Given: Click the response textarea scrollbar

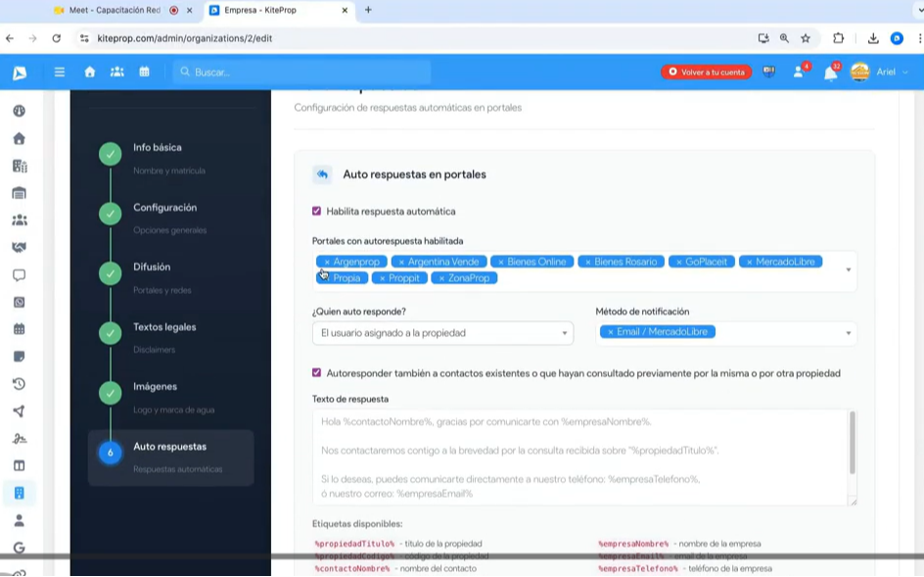Looking at the screenshot, I should [x=853, y=443].
